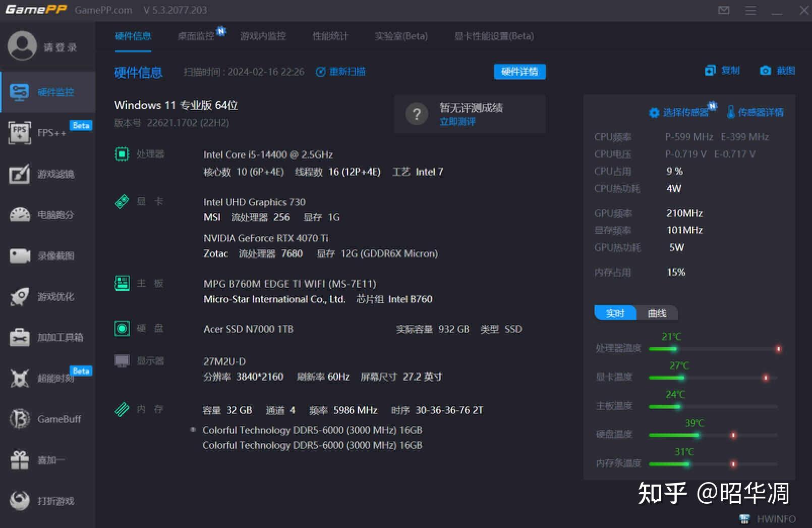Switch to the 游戏内监控 tab
Image resolution: width=812 pixels, height=528 pixels.
pyautogui.click(x=263, y=36)
